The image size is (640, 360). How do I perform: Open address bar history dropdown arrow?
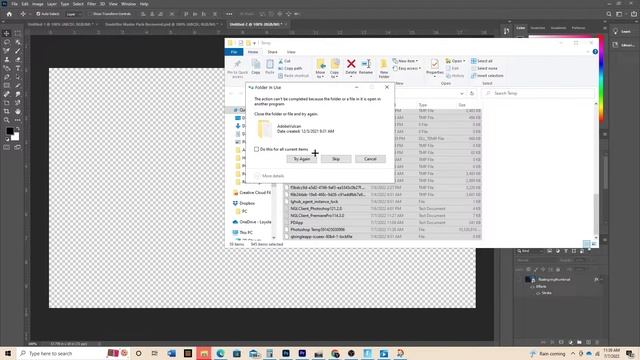coord(462,93)
